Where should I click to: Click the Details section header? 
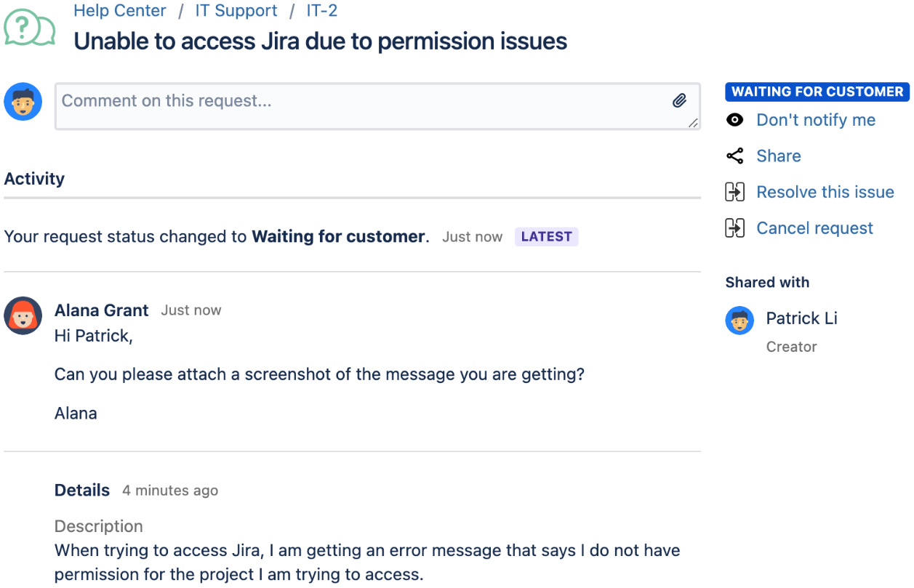pyautogui.click(x=81, y=490)
